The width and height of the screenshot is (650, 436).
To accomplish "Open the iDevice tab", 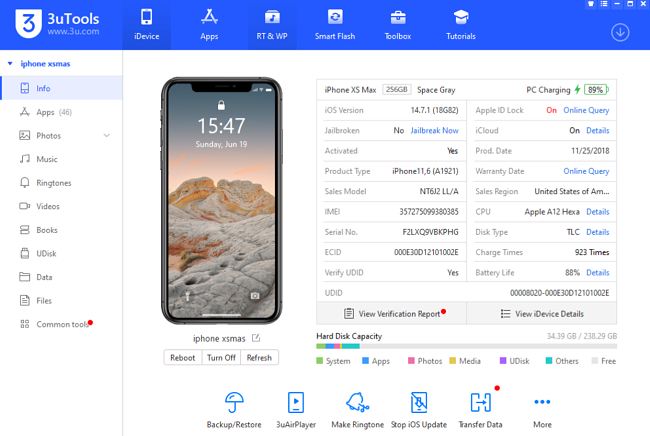I will click(146, 25).
